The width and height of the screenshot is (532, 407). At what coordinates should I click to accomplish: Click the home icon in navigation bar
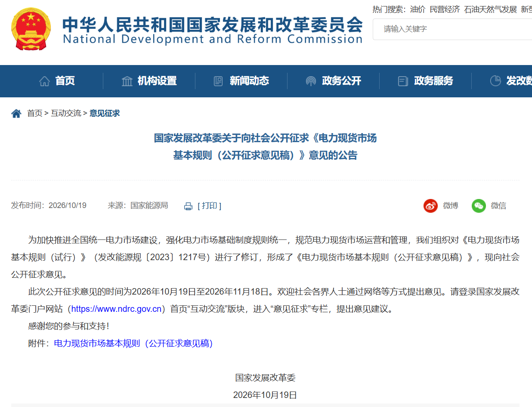pyautogui.click(x=44, y=81)
